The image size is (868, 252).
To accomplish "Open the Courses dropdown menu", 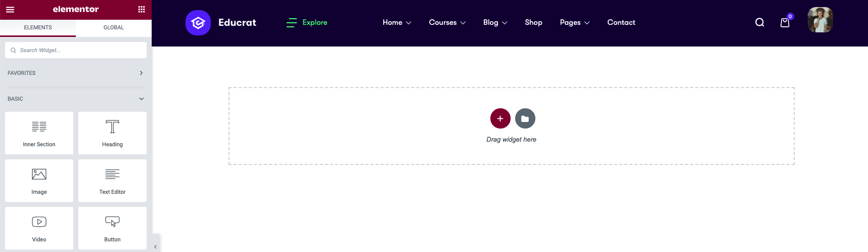I will [x=447, y=22].
